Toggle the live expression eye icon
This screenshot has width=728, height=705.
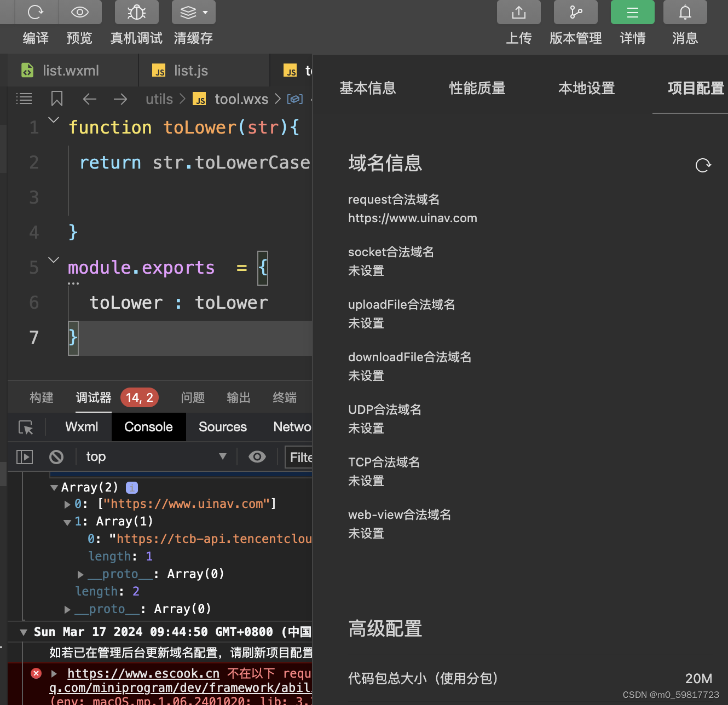click(x=257, y=456)
